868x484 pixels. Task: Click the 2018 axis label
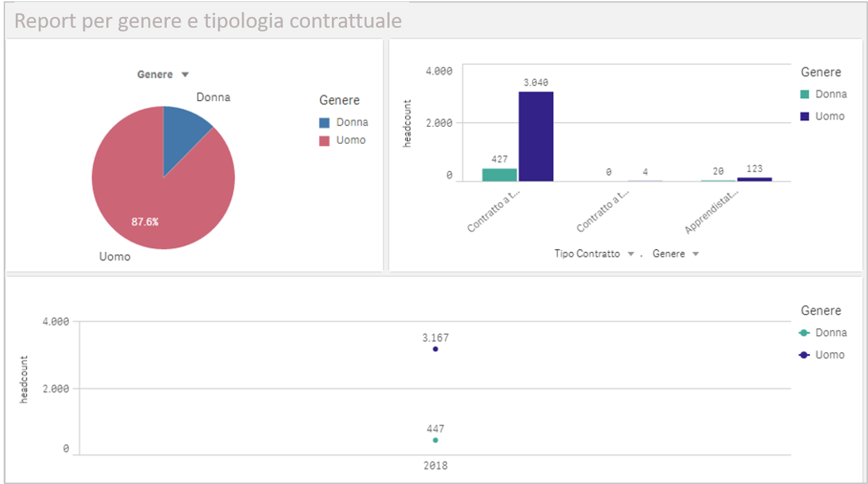pyautogui.click(x=435, y=466)
